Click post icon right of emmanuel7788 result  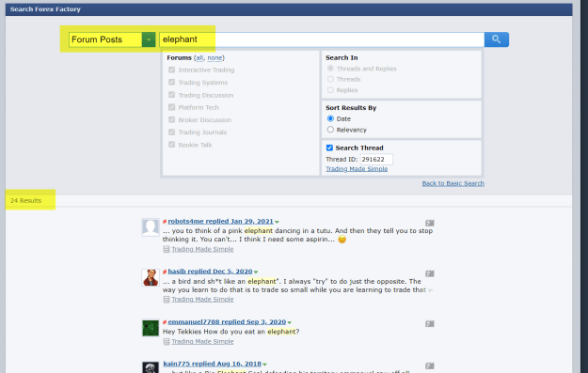(x=430, y=323)
